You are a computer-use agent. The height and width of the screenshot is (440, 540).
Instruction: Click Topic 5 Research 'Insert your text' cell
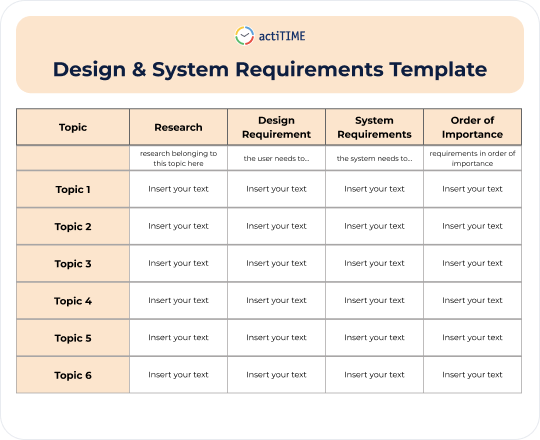(178, 338)
